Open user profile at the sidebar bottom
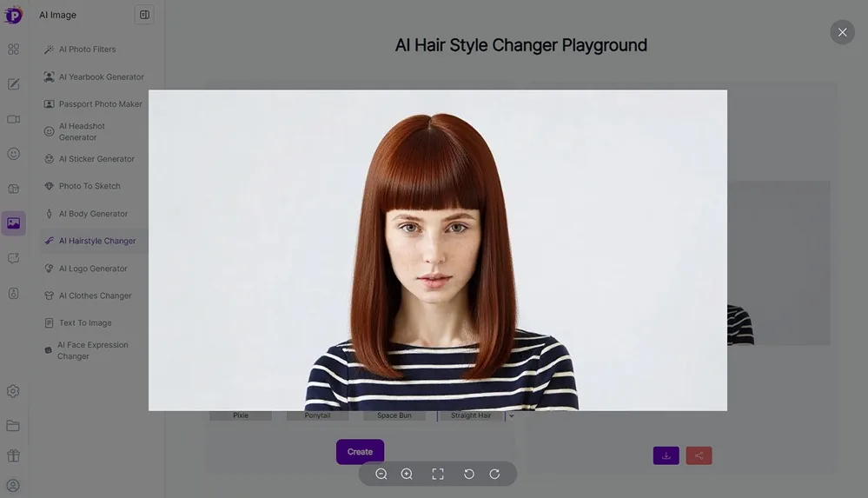The height and width of the screenshot is (498, 868). pos(13,486)
